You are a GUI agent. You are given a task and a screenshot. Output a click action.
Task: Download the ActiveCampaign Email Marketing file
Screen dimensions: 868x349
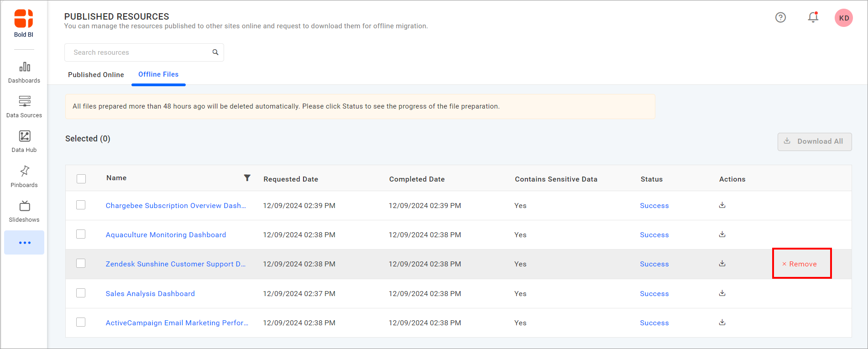(722, 323)
